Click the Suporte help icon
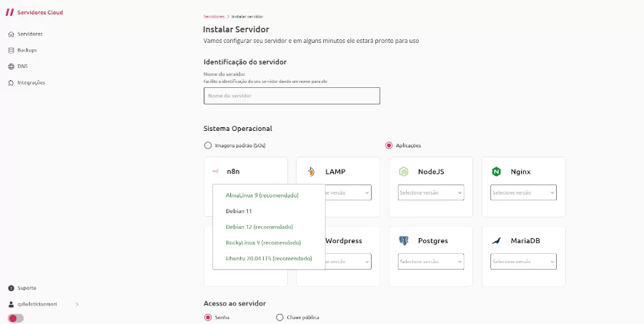 11,288
